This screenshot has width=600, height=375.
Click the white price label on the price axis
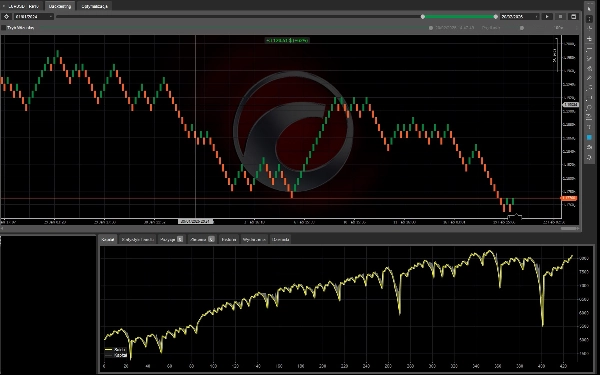click(571, 104)
